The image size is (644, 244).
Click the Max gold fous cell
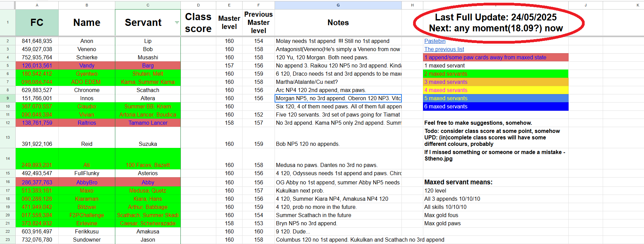(x=496, y=215)
